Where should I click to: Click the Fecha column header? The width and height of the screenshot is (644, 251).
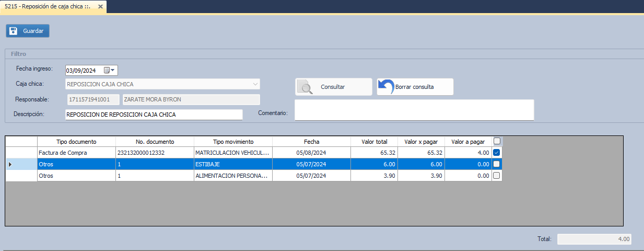311,142
